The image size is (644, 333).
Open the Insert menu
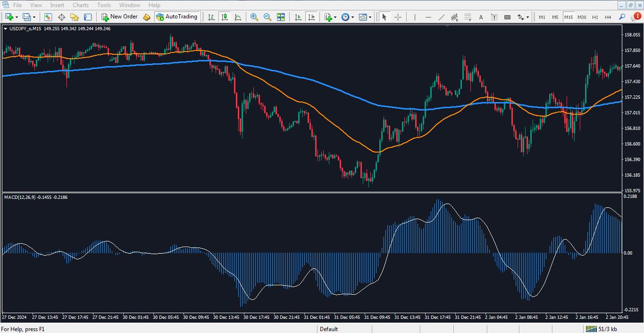(57, 5)
